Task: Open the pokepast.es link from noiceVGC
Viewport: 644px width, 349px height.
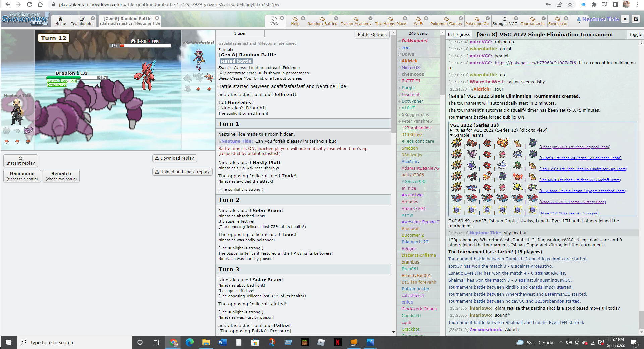Action: [x=535, y=63]
